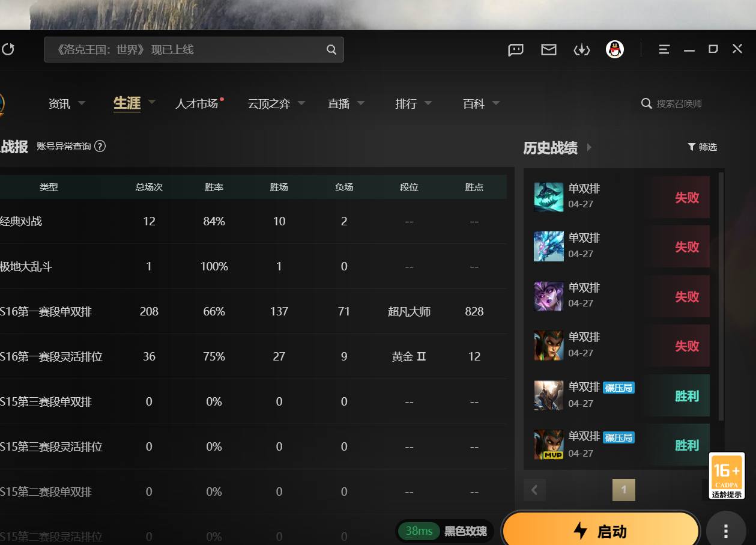
Task: Expand the 直播 dropdown arrow
Action: pos(361,103)
